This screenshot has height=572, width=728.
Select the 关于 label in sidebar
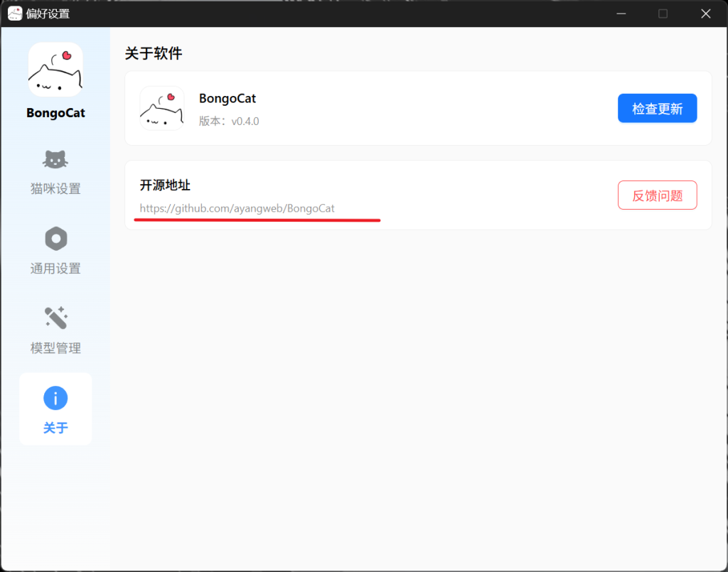(55, 428)
